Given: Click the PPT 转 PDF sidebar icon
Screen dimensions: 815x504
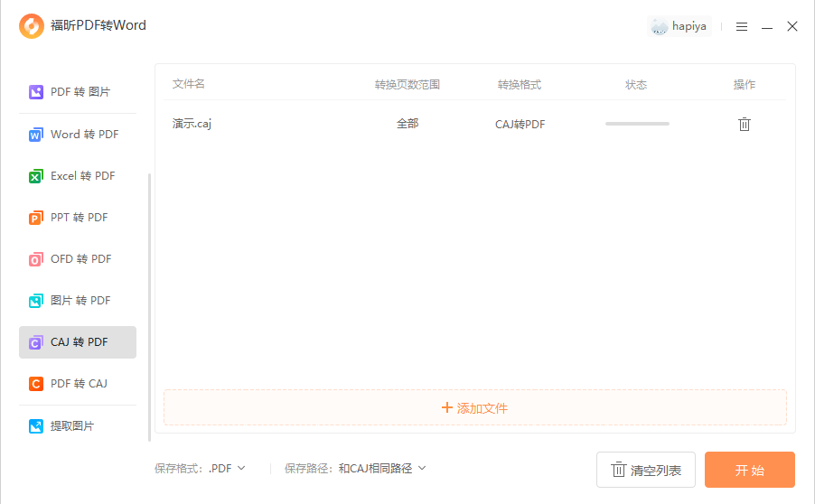Looking at the screenshot, I should (x=36, y=218).
